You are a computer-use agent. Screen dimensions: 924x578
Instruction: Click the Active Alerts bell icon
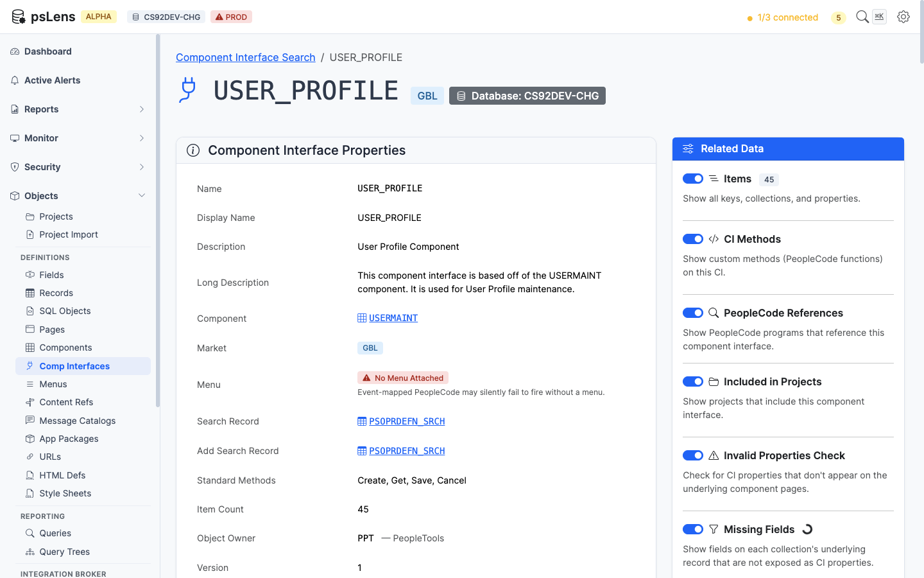[x=15, y=80]
